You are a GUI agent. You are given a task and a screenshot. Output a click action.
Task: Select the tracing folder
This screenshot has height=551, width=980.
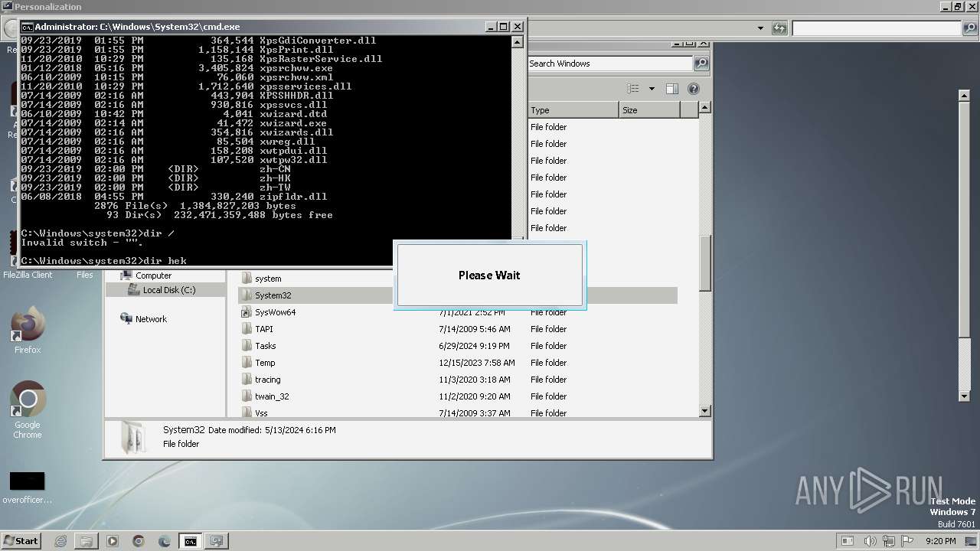[260, 380]
